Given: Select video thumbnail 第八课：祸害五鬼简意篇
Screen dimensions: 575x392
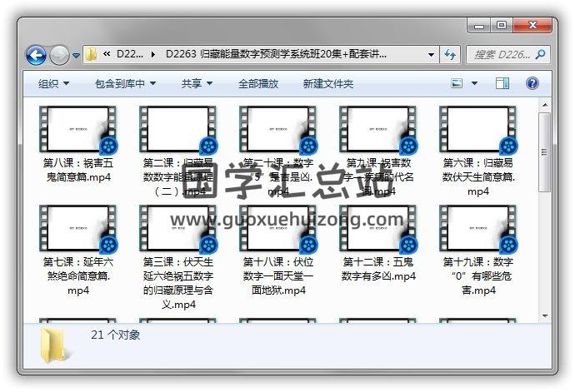Looking at the screenshot, I should tap(78, 130).
